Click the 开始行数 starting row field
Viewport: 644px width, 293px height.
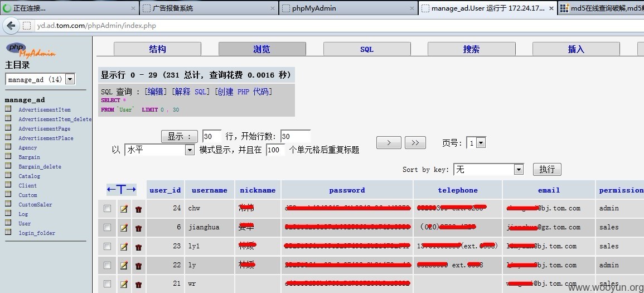[x=296, y=136]
